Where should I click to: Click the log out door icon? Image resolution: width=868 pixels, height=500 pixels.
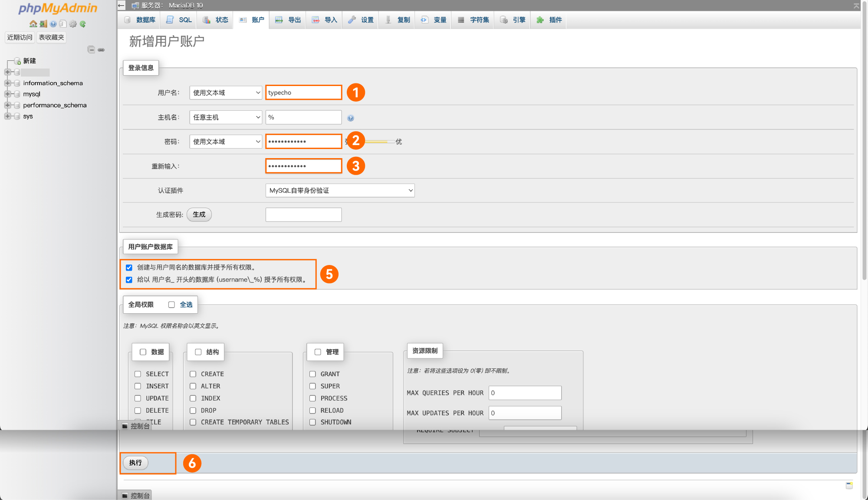[43, 24]
